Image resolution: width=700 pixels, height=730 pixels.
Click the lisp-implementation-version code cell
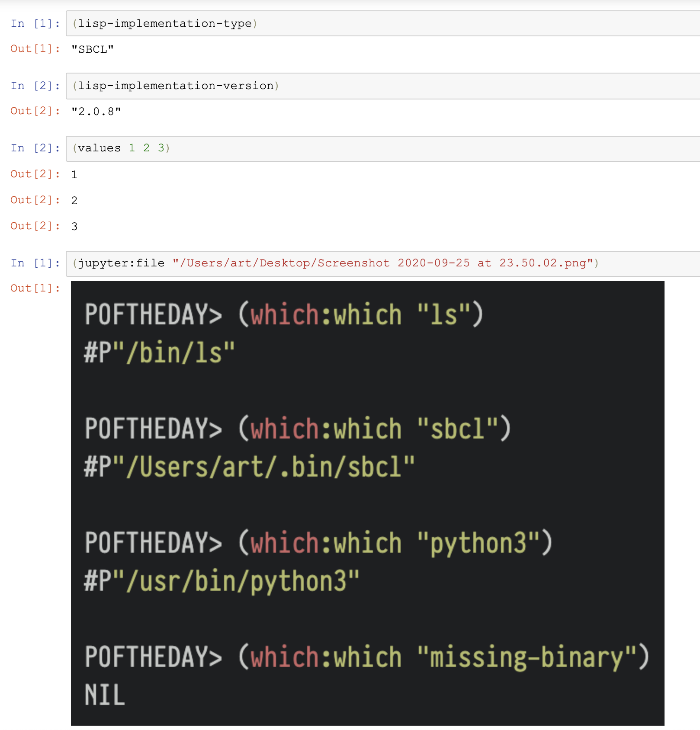(x=383, y=86)
